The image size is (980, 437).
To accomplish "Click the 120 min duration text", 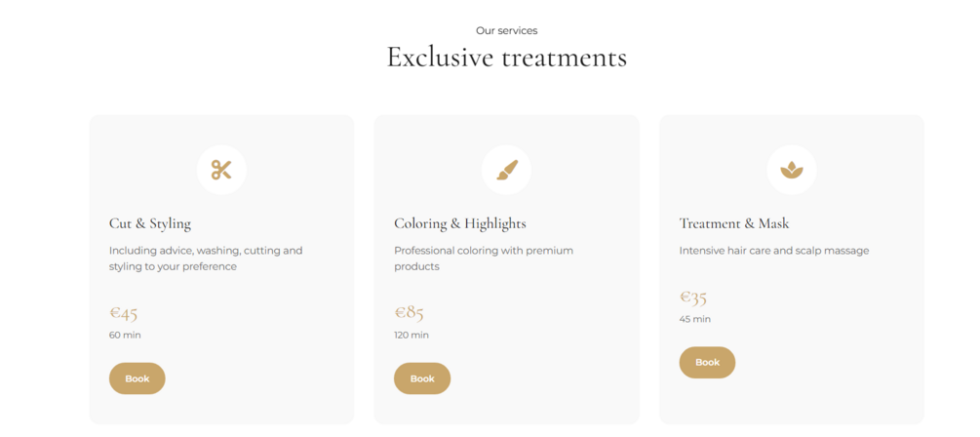I will pos(412,335).
